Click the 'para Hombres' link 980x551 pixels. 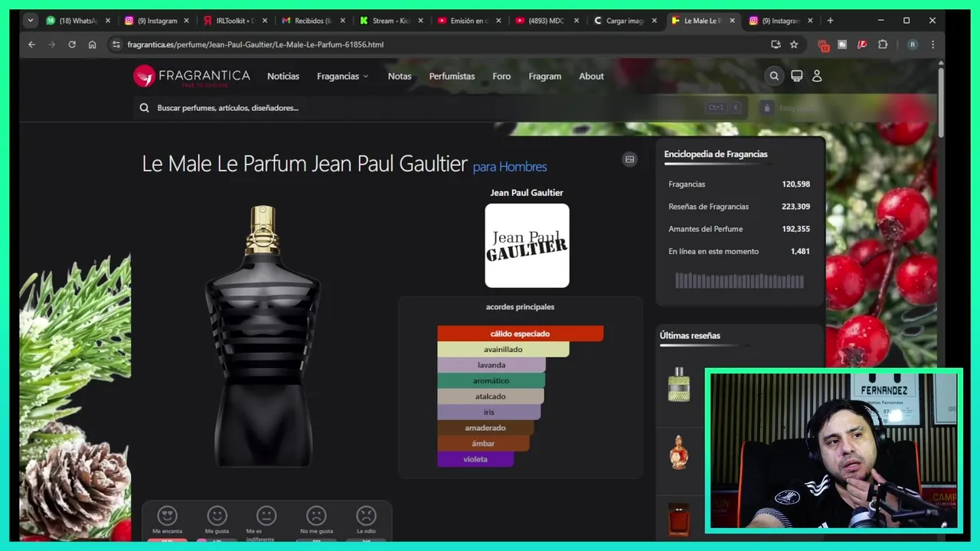pyautogui.click(x=510, y=167)
